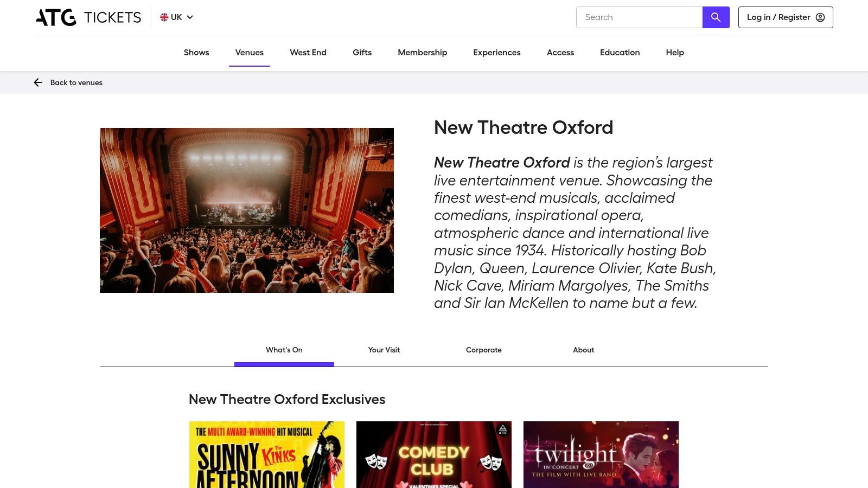Click the UK flag icon

(x=163, y=17)
